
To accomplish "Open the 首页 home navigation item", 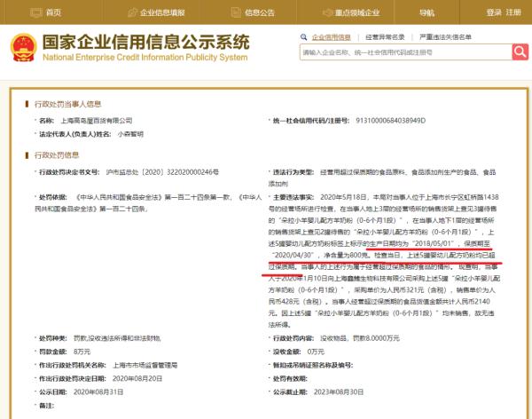I will coord(46,12).
